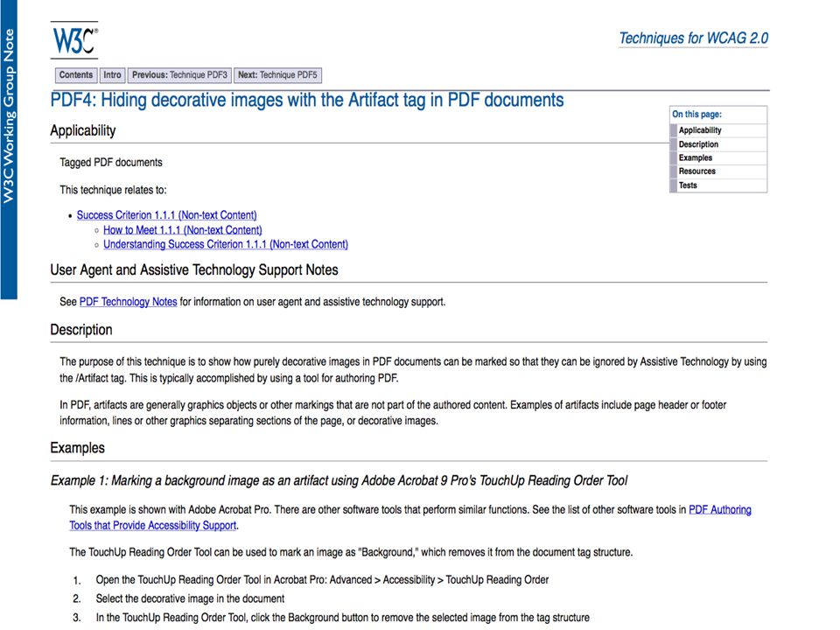Viewport: 840px width, 630px height.
Task: Click the Description section heading
Action: click(81, 330)
